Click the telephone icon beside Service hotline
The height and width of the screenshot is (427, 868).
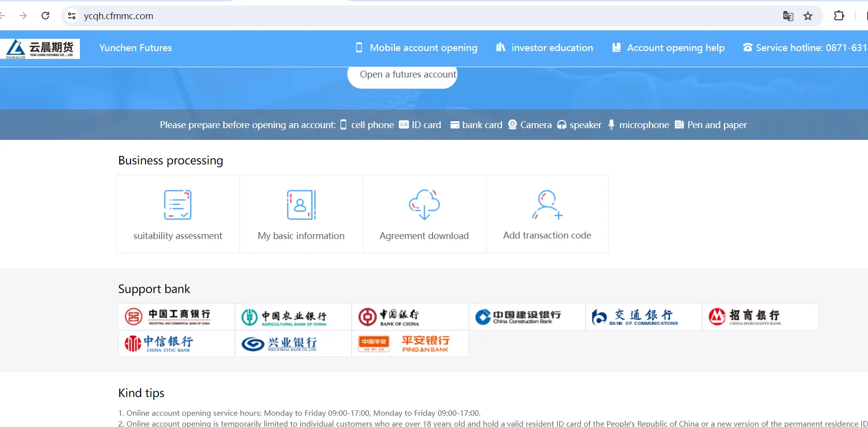[747, 47]
